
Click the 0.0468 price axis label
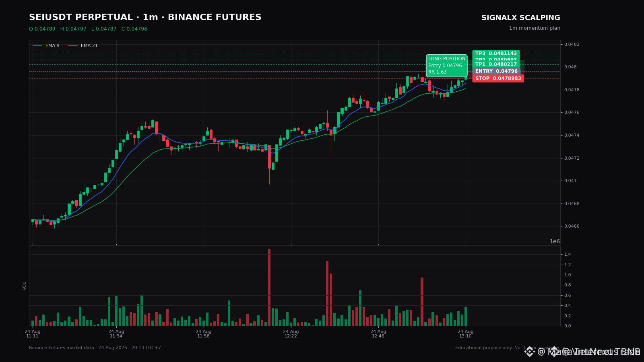(x=572, y=204)
